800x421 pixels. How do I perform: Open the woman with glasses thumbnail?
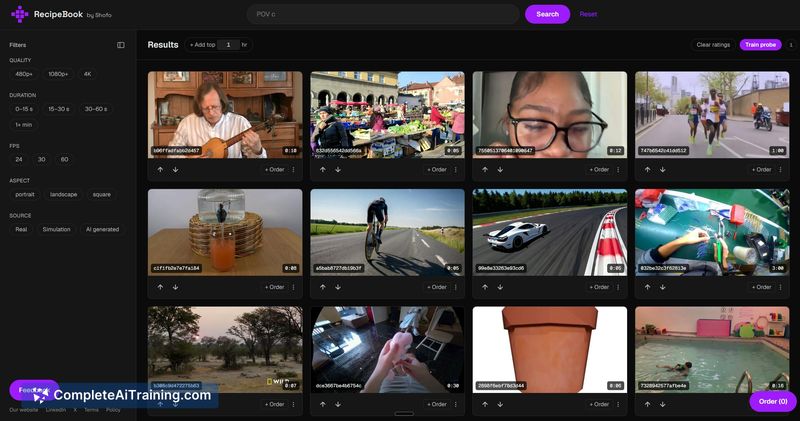pos(549,115)
